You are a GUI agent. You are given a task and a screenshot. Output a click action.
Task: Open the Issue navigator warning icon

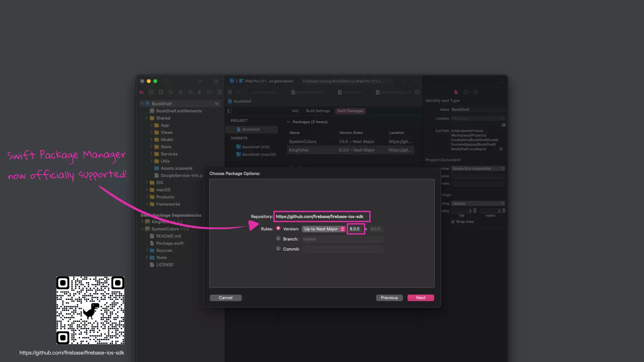(x=180, y=92)
